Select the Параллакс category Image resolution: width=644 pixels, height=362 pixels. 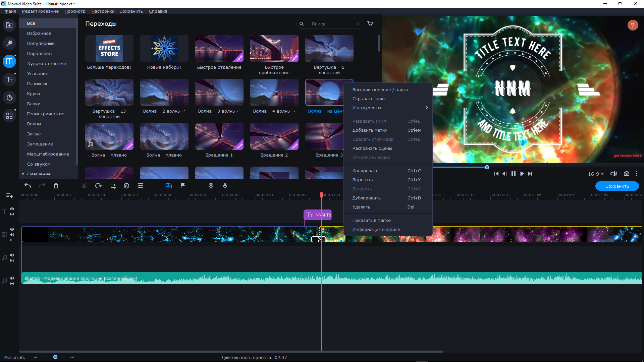pos(48,53)
